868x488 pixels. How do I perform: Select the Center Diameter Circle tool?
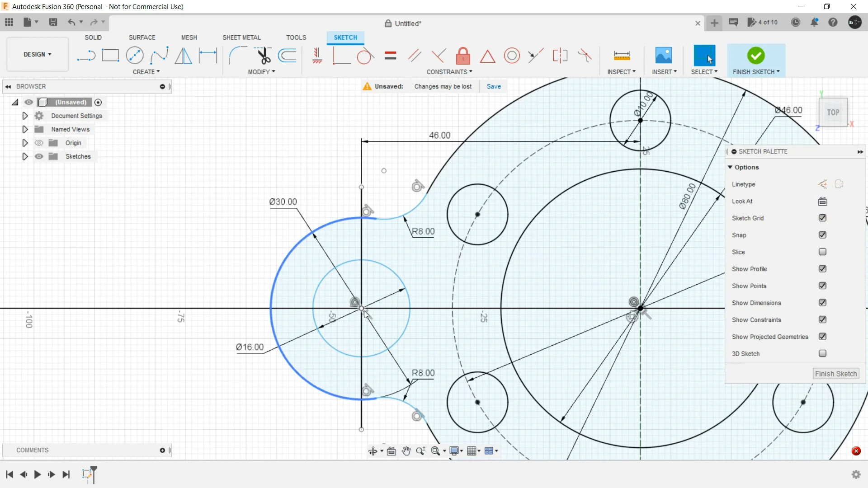point(135,56)
